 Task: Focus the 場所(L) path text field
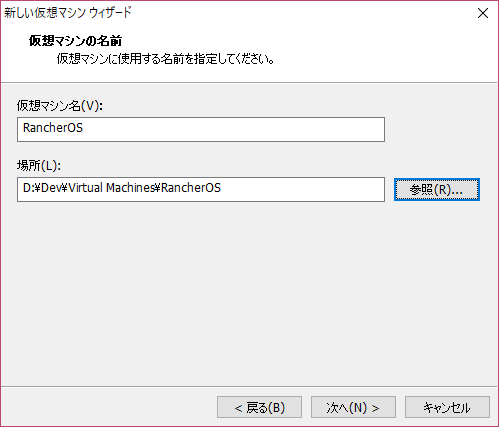coord(201,189)
